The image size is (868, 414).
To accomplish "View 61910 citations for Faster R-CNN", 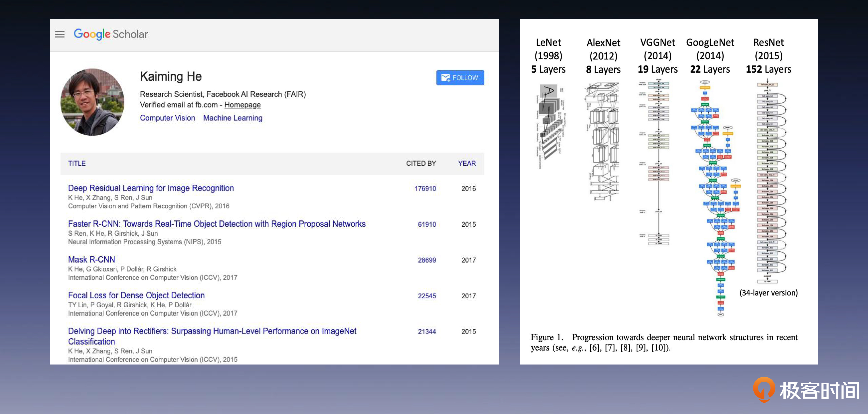I will click(427, 224).
